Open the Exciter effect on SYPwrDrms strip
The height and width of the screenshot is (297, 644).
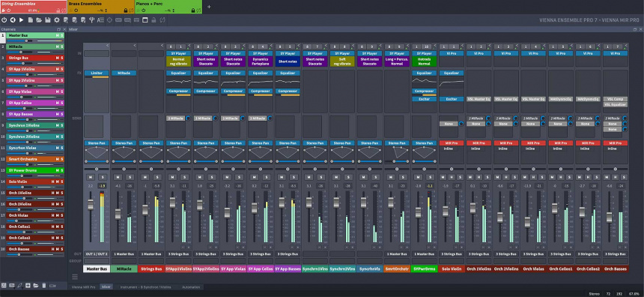click(425, 99)
